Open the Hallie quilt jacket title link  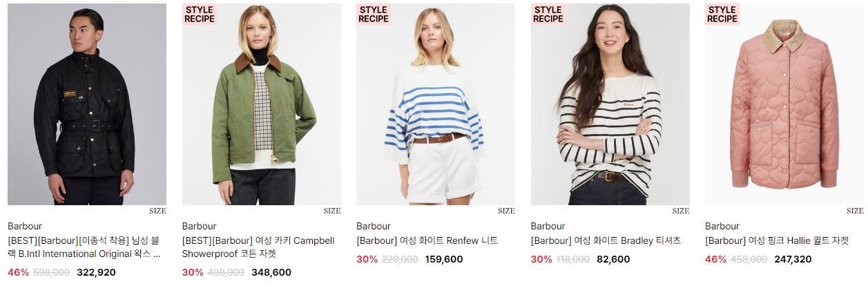click(x=776, y=241)
